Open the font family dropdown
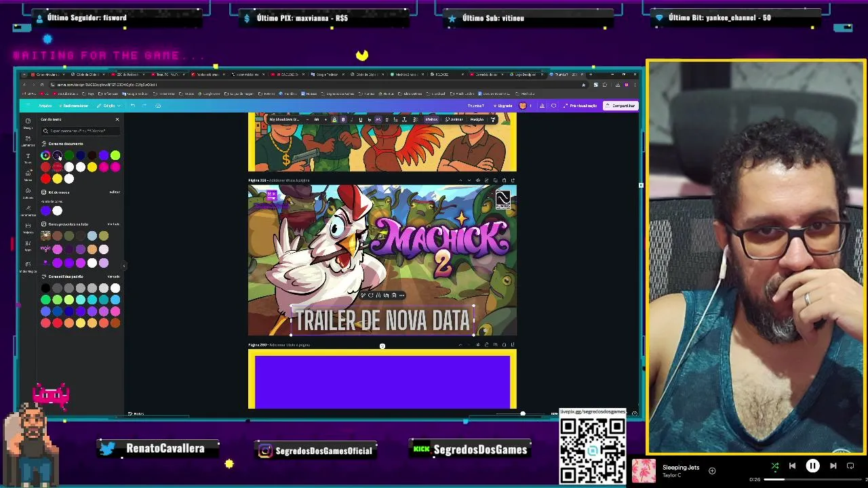Viewport: 868px width, 488px height. pyautogui.click(x=284, y=119)
